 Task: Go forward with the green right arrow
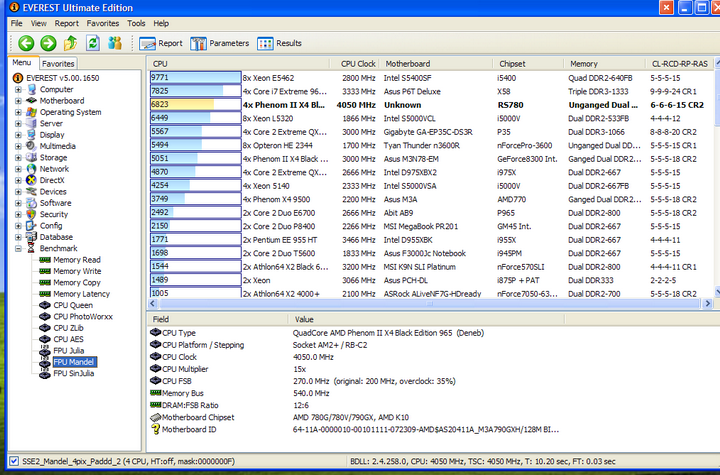click(48, 43)
